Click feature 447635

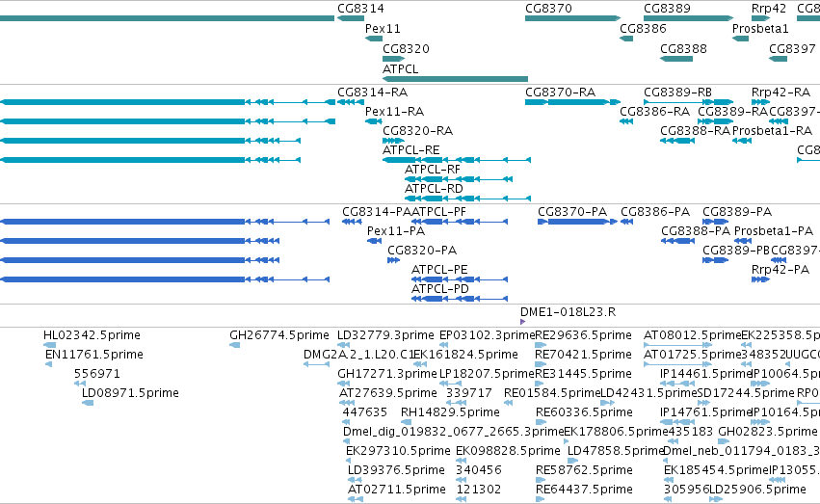[x=364, y=413]
